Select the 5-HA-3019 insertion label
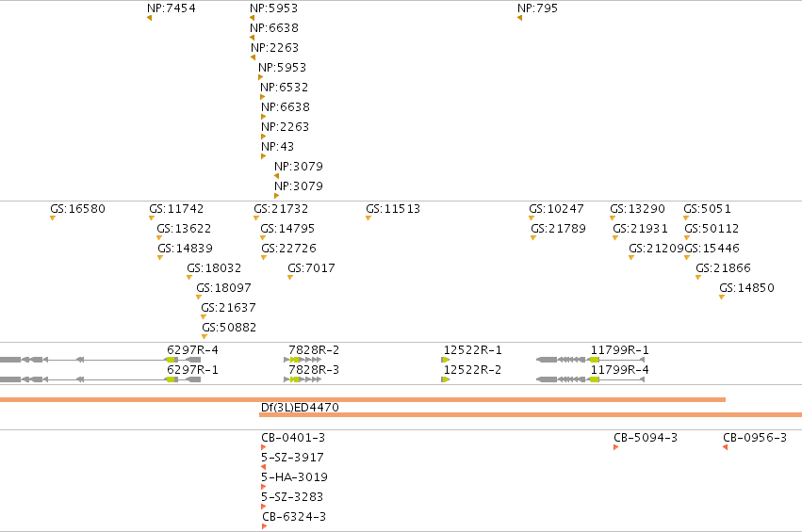 294,476
